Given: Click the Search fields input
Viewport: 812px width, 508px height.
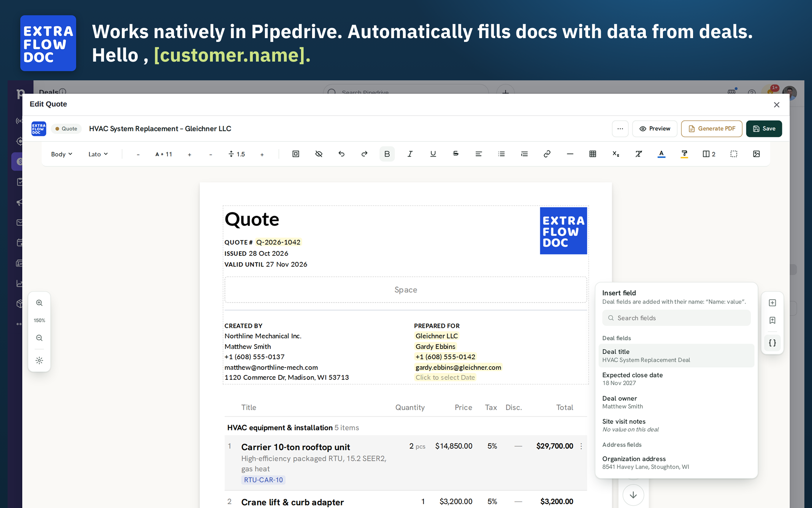Looking at the screenshot, I should [x=676, y=318].
